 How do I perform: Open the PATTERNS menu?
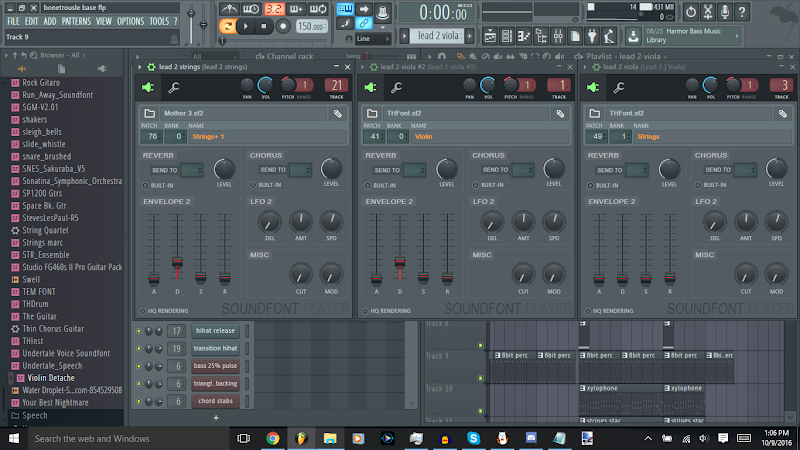tap(76, 21)
